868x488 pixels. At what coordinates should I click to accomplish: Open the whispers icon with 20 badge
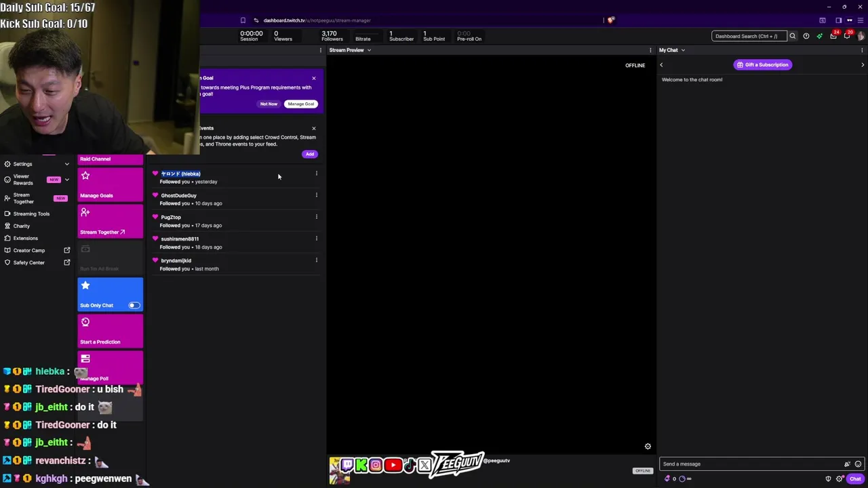pos(847,36)
